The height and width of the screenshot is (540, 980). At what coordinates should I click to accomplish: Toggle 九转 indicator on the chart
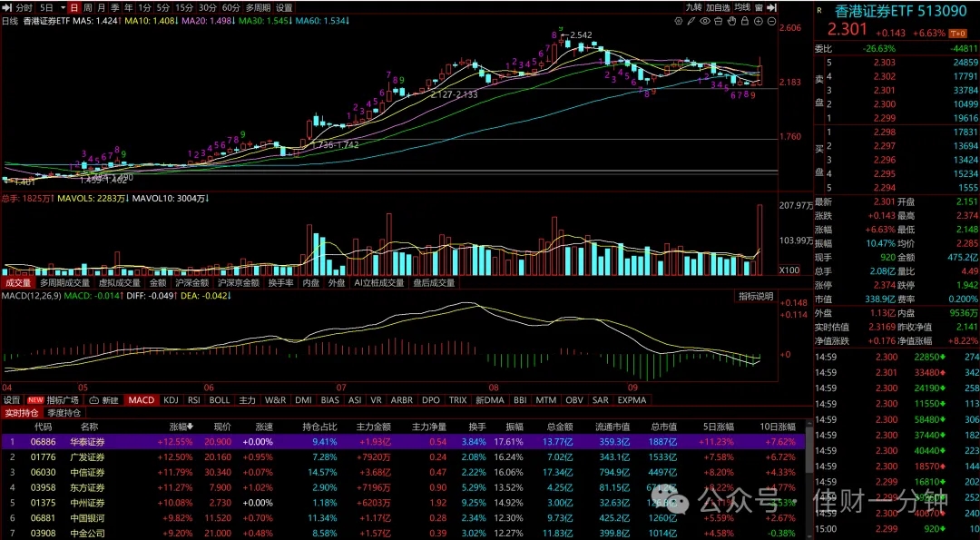pos(694,7)
